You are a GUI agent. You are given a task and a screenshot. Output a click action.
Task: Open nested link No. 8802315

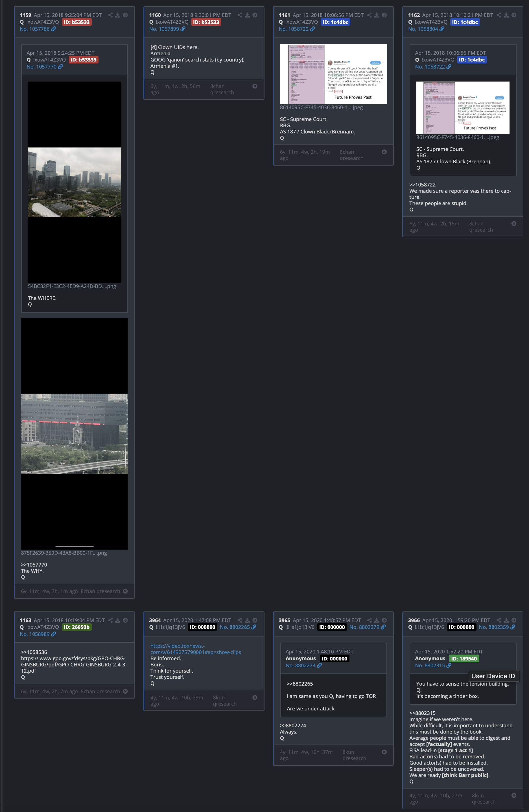coord(433,666)
